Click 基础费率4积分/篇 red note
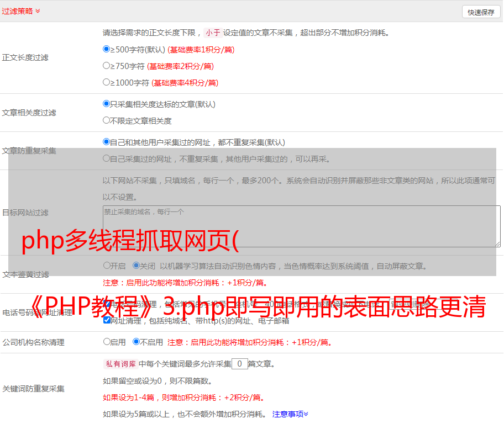The width and height of the screenshot is (504, 424). point(185,83)
